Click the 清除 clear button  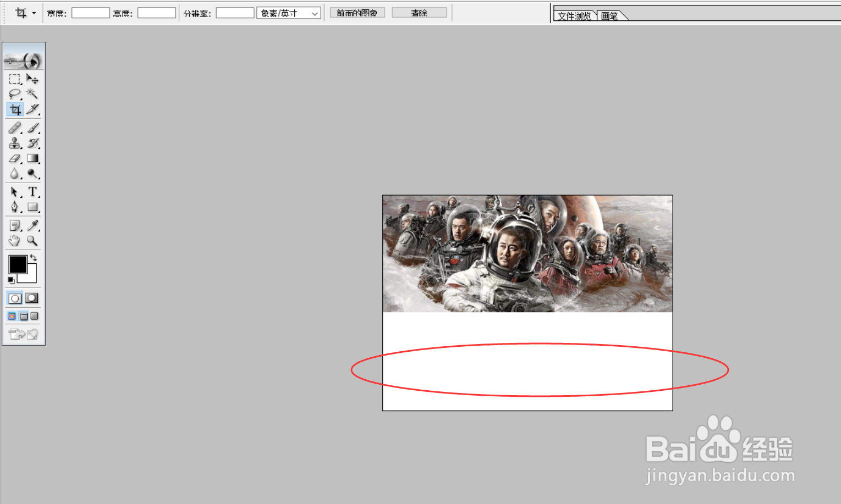point(419,13)
